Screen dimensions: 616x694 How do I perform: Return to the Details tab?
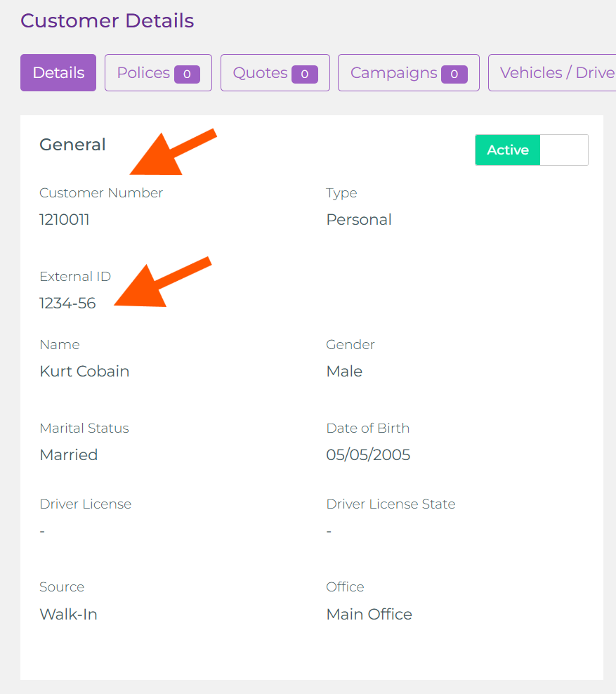pyautogui.click(x=58, y=72)
